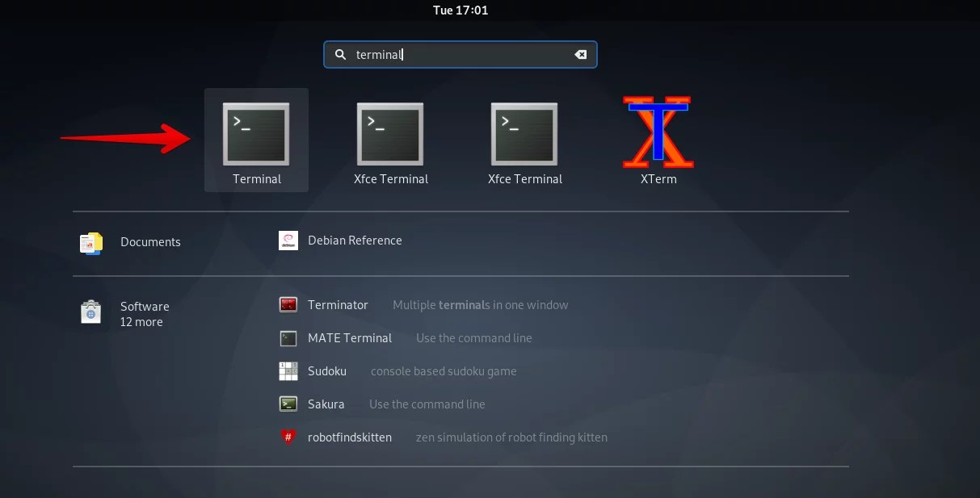The height and width of the screenshot is (498, 980).
Task: Click Sakura's 'Use the command line' description
Action: (x=427, y=404)
